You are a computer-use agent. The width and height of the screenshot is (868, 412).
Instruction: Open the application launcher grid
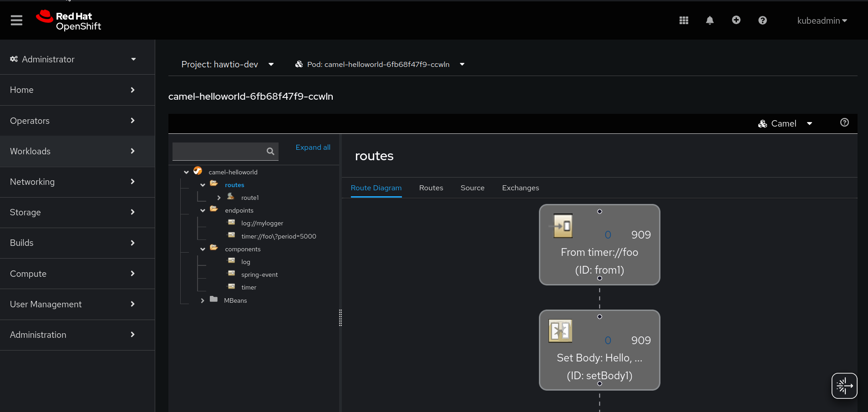point(684,20)
